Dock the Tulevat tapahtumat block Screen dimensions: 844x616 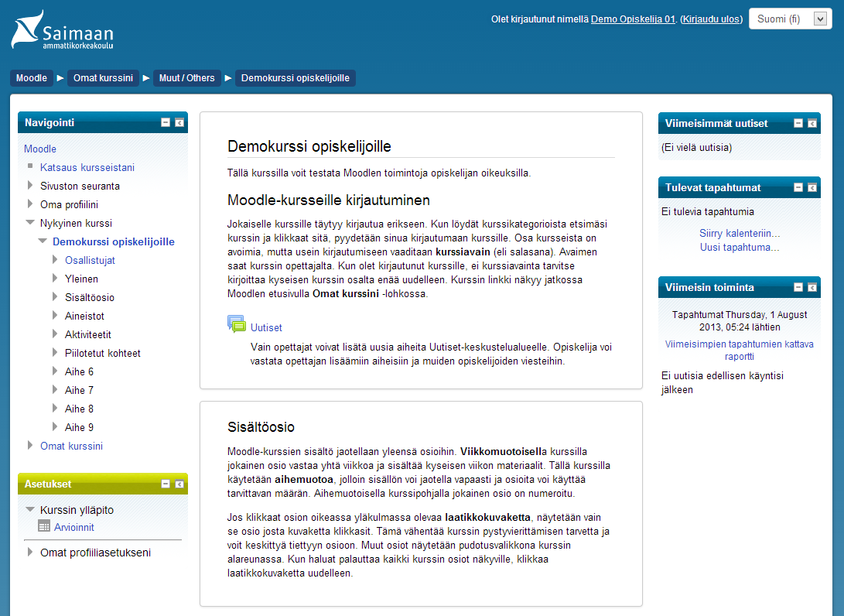(x=812, y=187)
